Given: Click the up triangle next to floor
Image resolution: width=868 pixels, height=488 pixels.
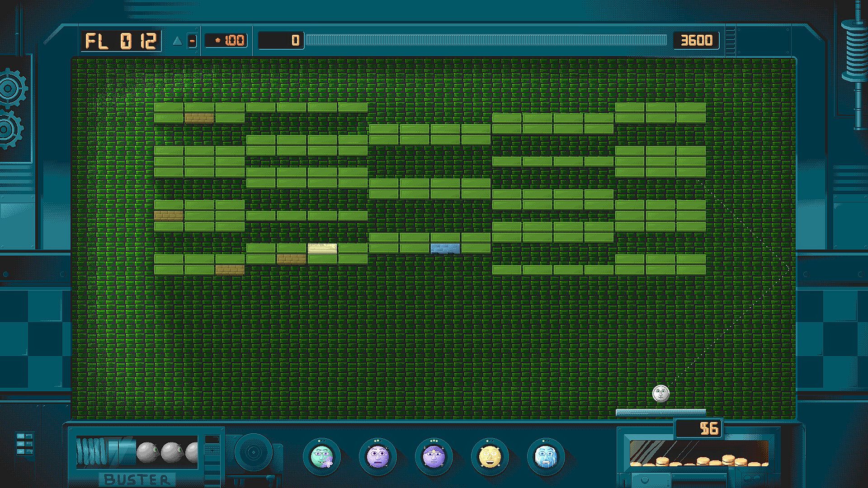Looking at the screenshot, I should tap(177, 41).
